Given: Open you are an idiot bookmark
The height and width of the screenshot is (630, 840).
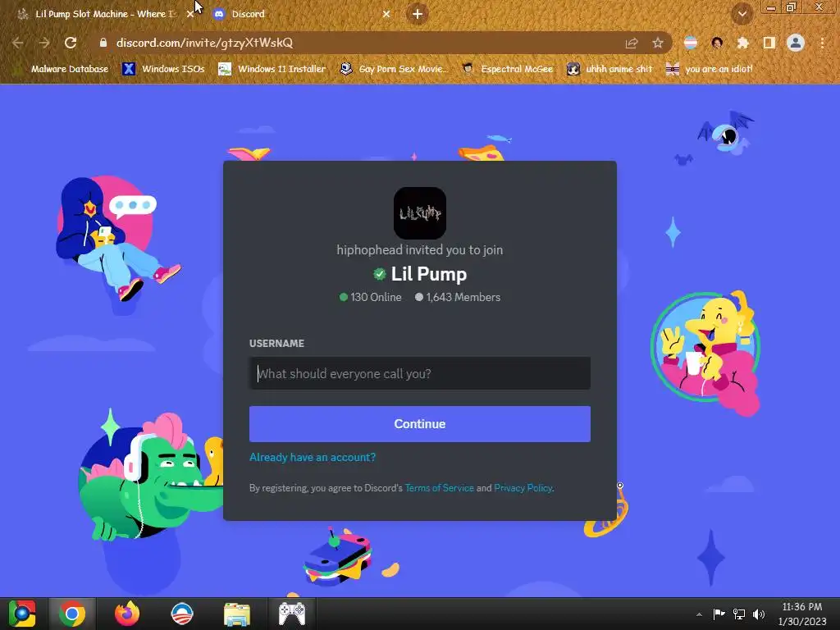Looking at the screenshot, I should 709,69.
